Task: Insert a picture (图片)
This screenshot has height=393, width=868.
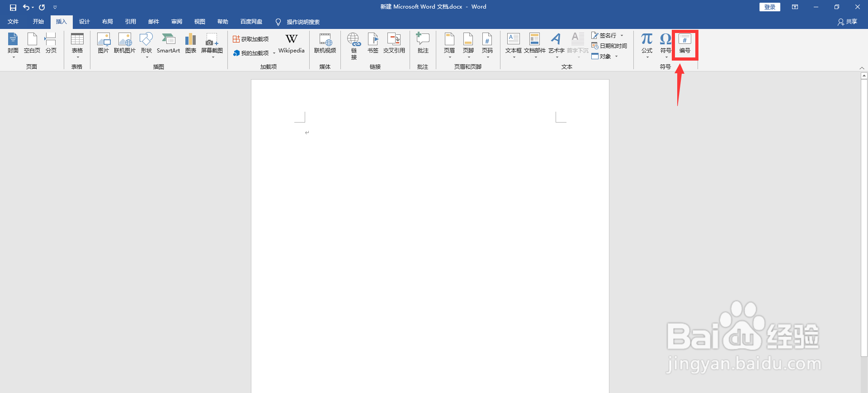Action: 104,44
